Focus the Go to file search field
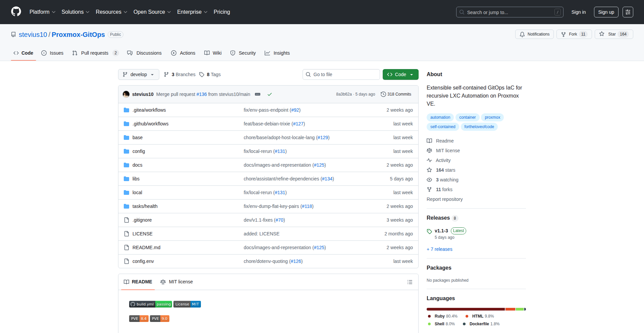This screenshot has width=644, height=333. tap(341, 74)
